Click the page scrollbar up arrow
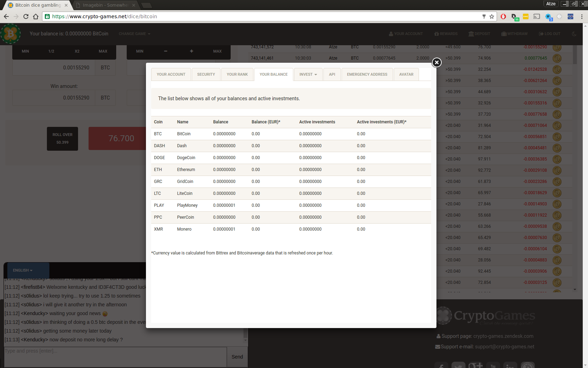588x368 pixels. click(x=585, y=26)
